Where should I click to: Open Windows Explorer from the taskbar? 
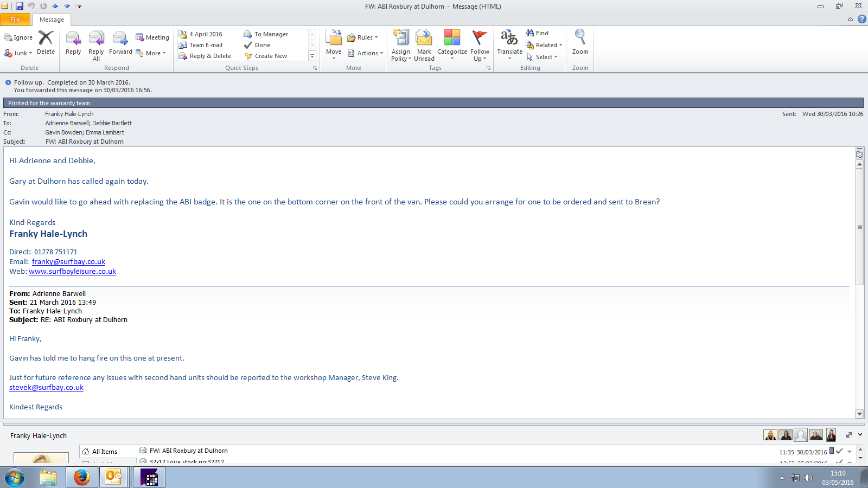pos(48,478)
